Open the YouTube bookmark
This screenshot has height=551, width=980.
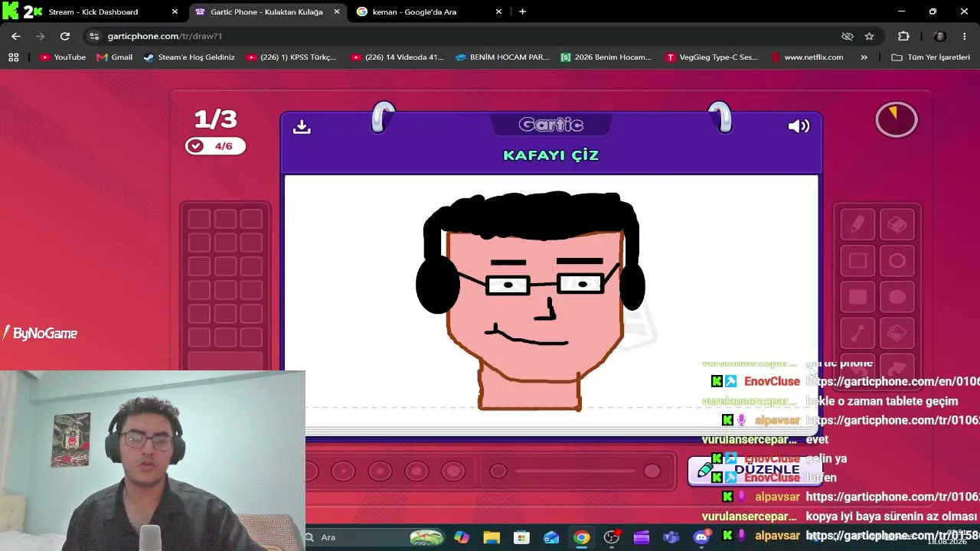coord(63,57)
